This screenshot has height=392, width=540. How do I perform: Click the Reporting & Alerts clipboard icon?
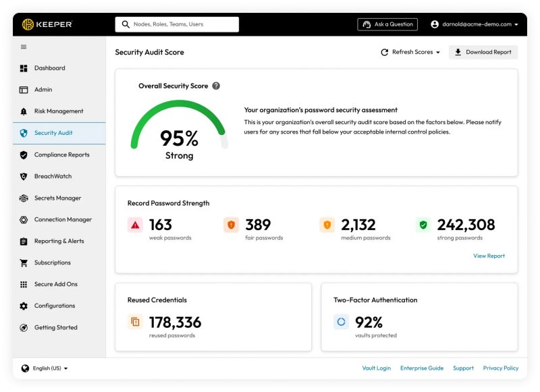pos(24,242)
